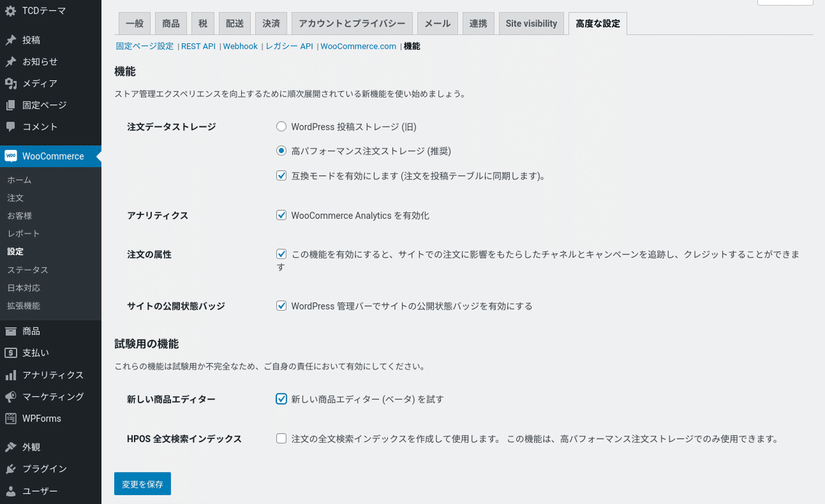Open ホーム in WooCommerce submenu
Viewport: 825px width, 504px height.
[x=19, y=179]
